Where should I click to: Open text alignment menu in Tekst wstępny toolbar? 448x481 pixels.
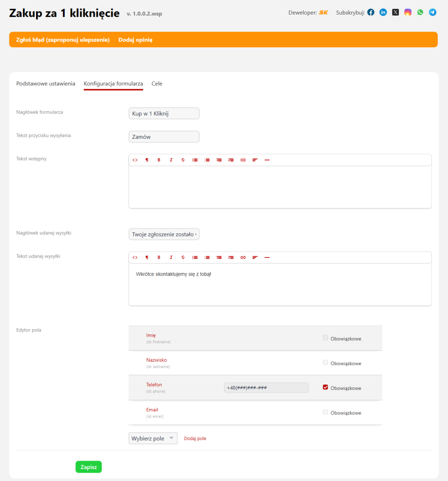pos(255,160)
